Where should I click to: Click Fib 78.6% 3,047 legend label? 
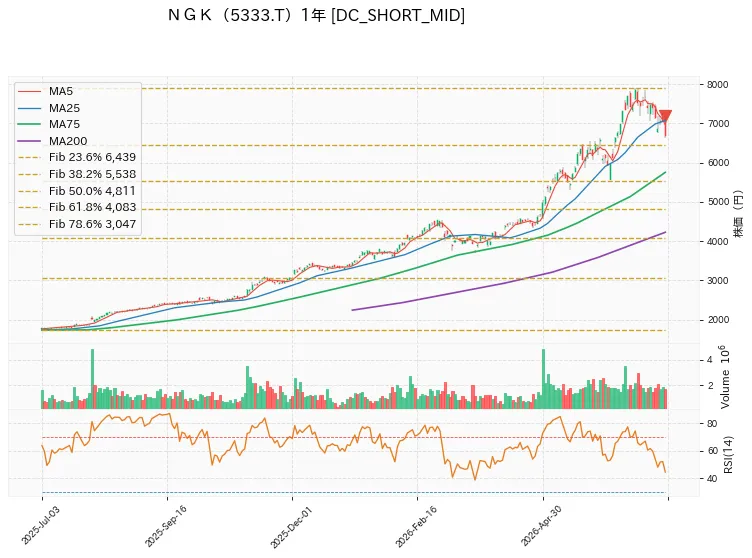tap(92, 224)
